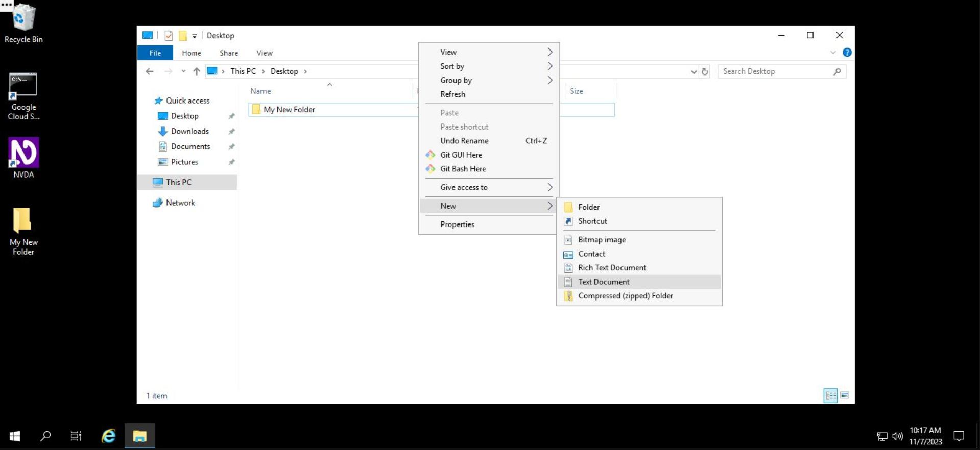Screen dimensions: 980x450
Task: Launch Internet Explorer from taskbar
Action: [108, 436]
